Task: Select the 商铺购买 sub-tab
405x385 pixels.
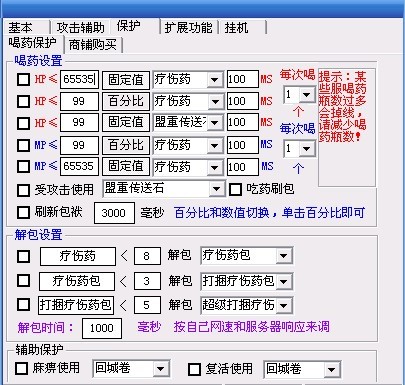Action: point(93,45)
